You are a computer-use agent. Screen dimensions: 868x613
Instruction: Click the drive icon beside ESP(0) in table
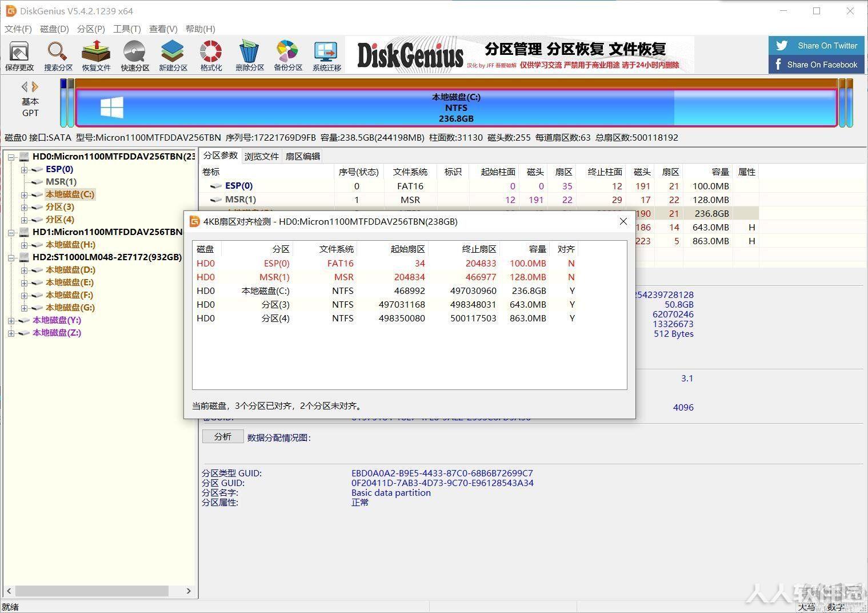point(216,186)
